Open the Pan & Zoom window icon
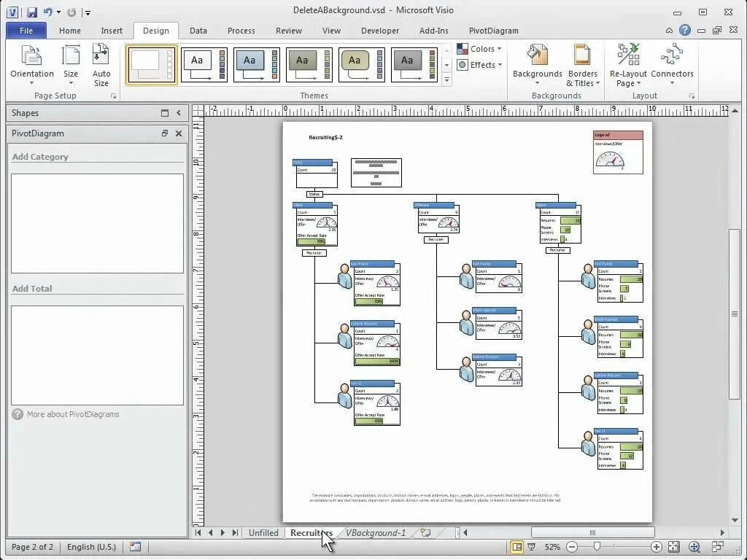 click(694, 545)
